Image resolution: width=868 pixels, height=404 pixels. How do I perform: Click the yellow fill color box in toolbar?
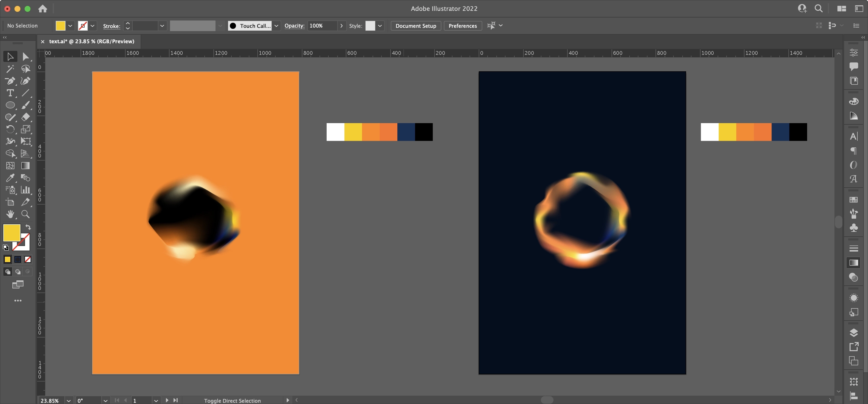coord(12,233)
